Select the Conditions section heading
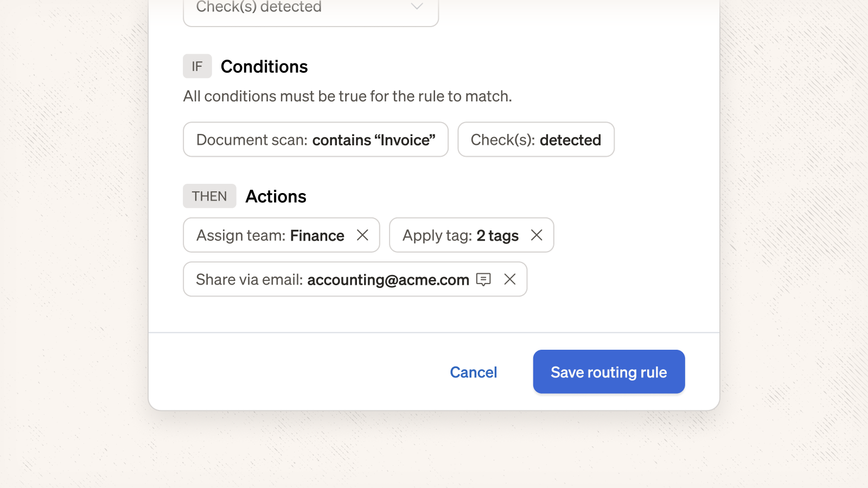The image size is (868, 488). click(264, 67)
